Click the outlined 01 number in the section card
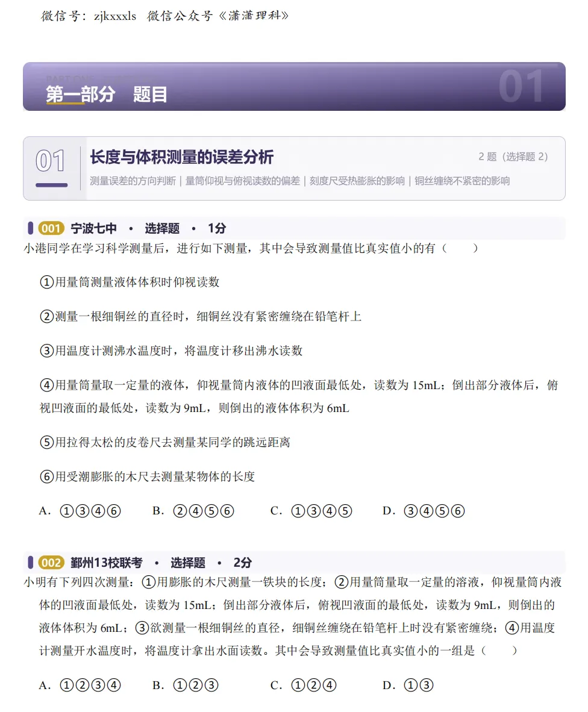 pyautogui.click(x=51, y=161)
